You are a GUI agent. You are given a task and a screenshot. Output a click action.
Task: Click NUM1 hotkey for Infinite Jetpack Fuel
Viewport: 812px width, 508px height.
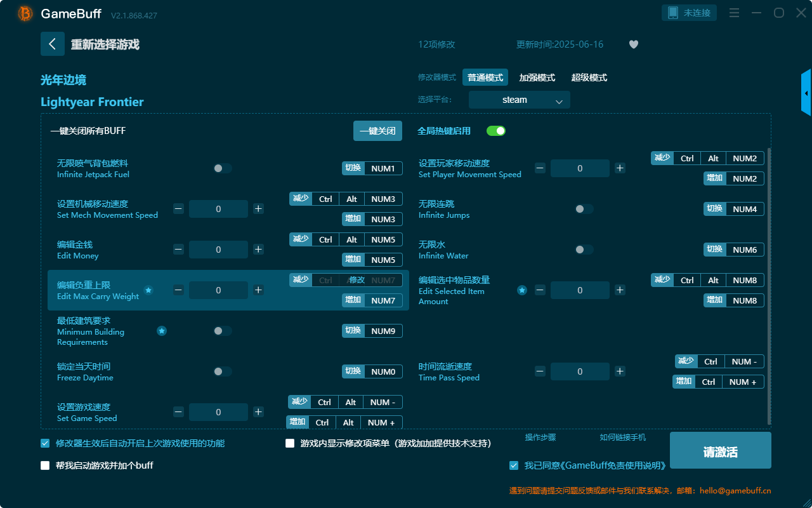pos(372,168)
